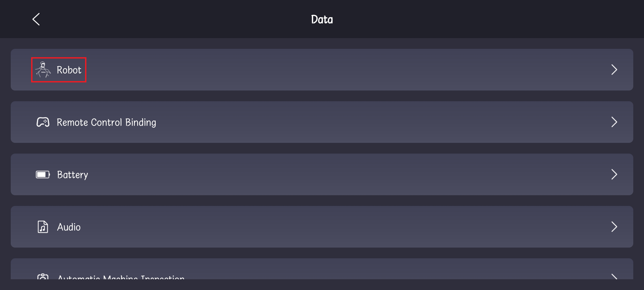The height and width of the screenshot is (290, 644).
Task: Click the robot figure icon
Action: point(43,70)
